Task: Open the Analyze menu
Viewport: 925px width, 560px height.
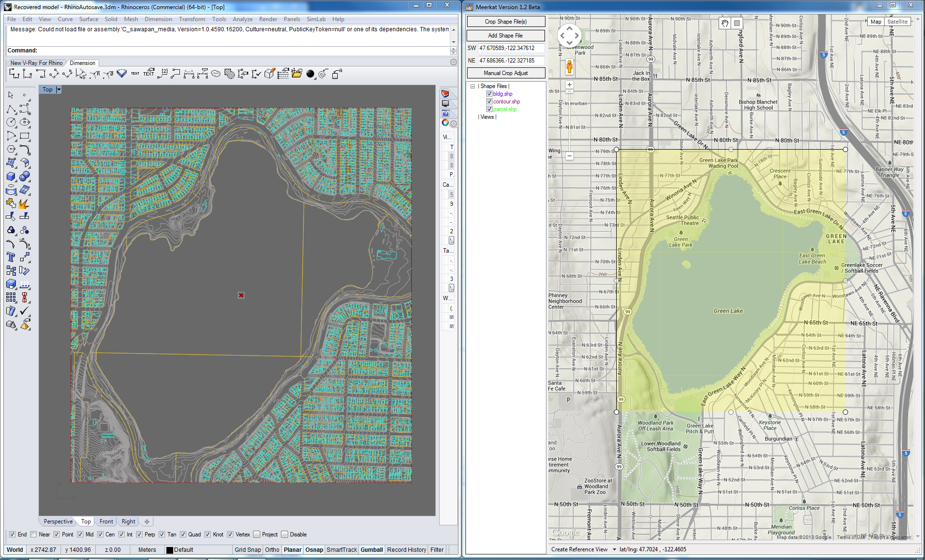Action: pyautogui.click(x=242, y=19)
